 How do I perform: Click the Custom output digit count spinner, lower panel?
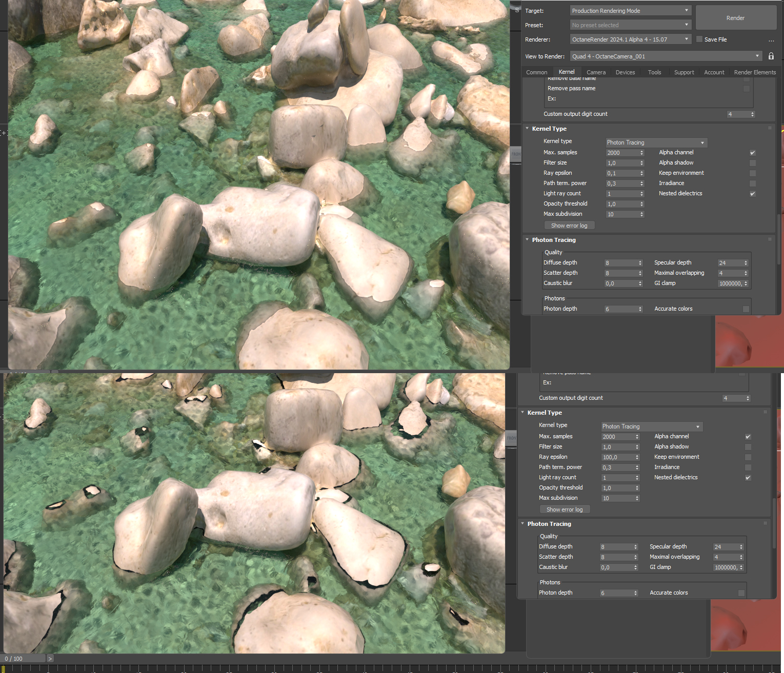point(748,398)
